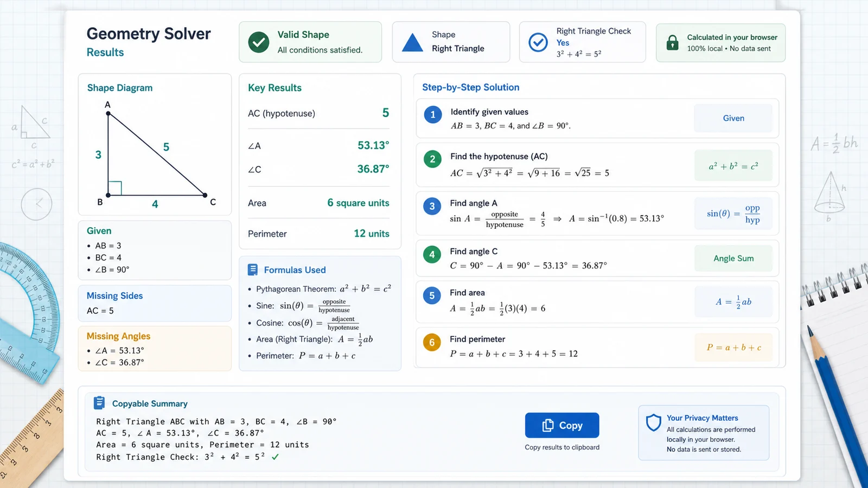Click the hypotenuse label 5 in diagram
The image size is (868, 488).
[x=167, y=147]
